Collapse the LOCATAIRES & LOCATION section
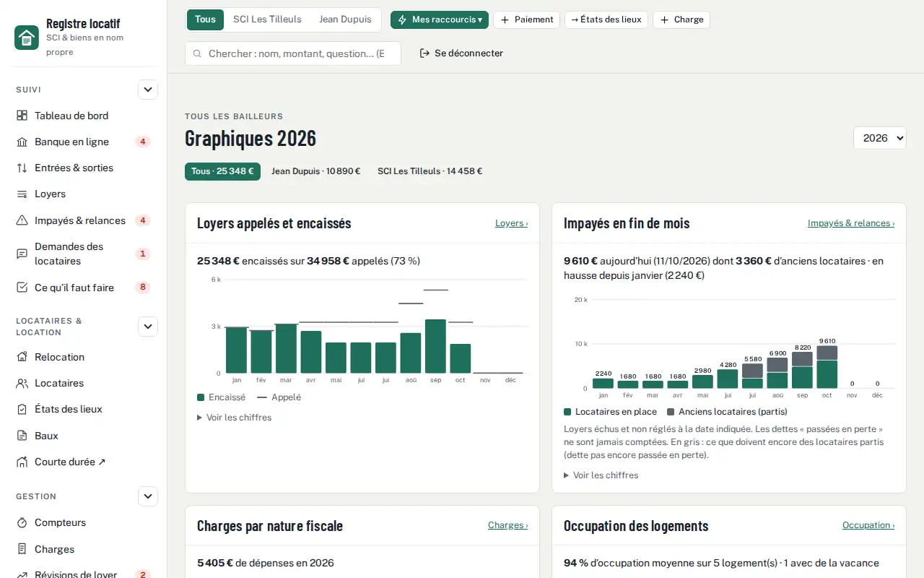 click(148, 327)
